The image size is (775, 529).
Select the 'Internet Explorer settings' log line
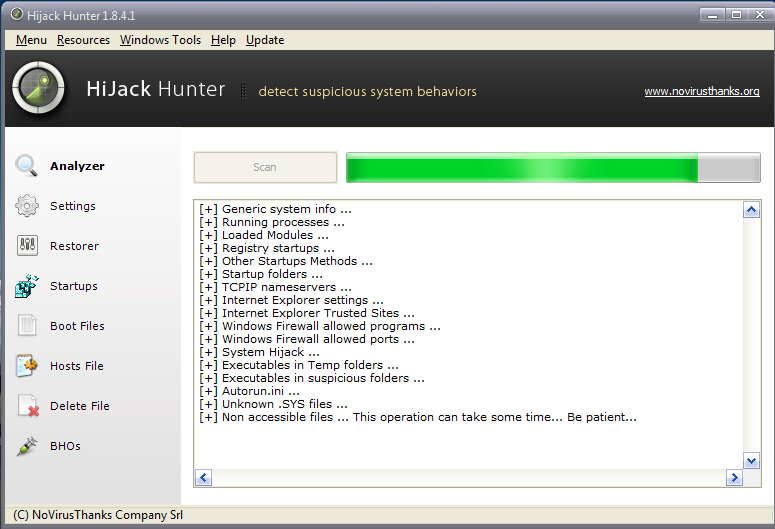(x=291, y=300)
